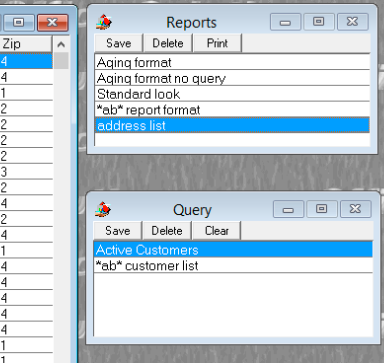
Task: Close the left table window with red X
Action: tap(53, 23)
